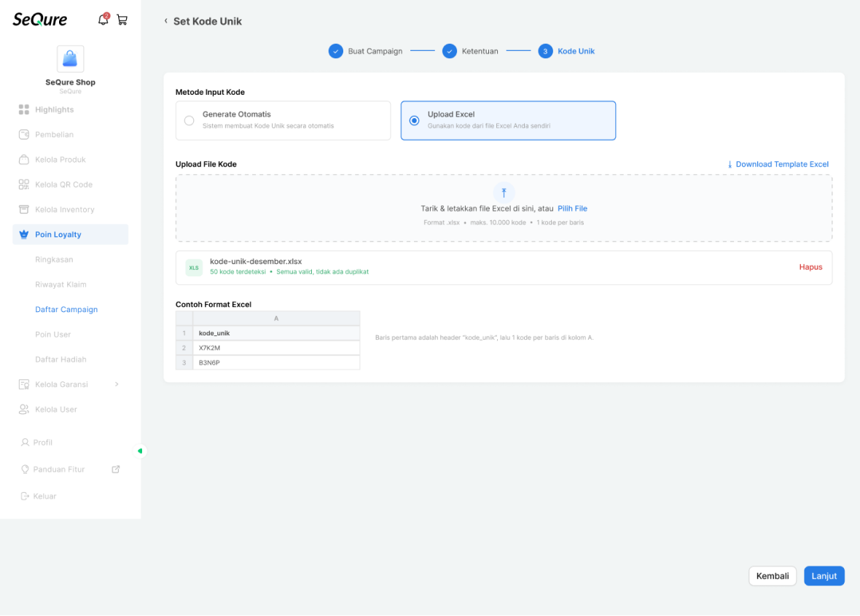Viewport: 860px width, 616px height.
Task: Click the Kelola Garansi icon
Action: click(23, 384)
